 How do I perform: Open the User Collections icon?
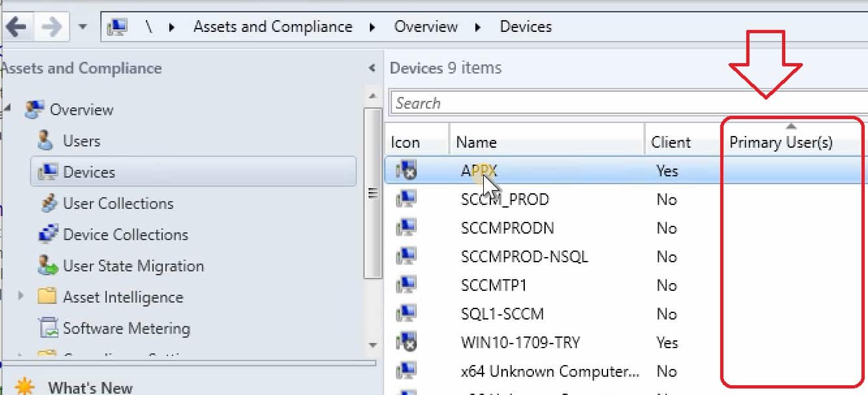coord(48,203)
